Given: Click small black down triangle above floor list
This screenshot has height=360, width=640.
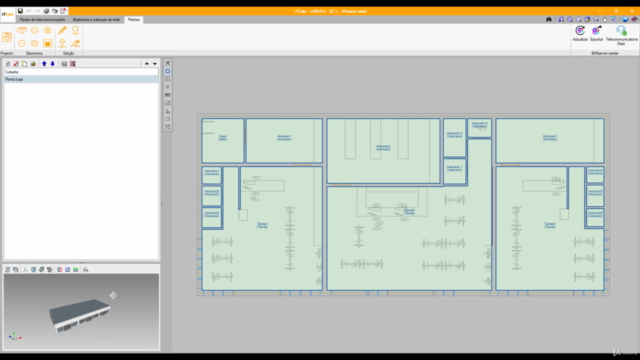Looking at the screenshot, I should (x=155, y=64).
